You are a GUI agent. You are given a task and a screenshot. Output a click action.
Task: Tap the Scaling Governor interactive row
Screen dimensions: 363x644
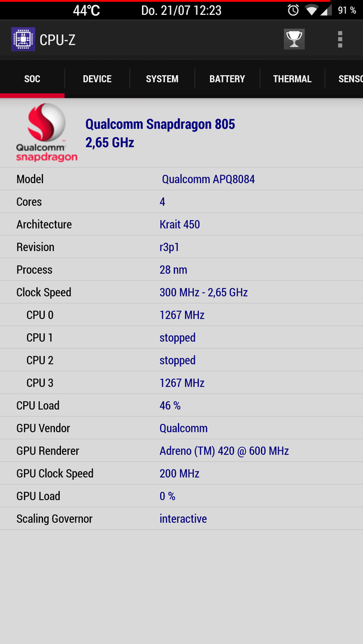[x=181, y=518]
